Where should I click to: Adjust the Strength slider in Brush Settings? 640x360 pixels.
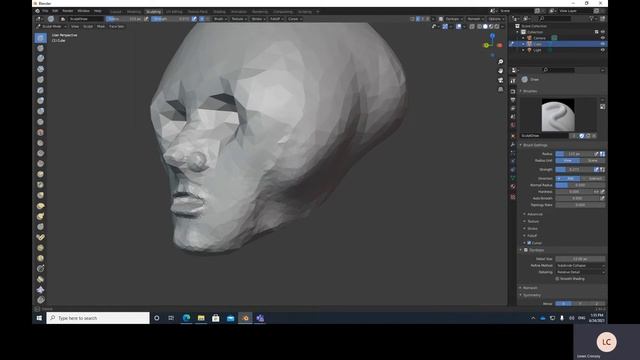tap(574, 169)
